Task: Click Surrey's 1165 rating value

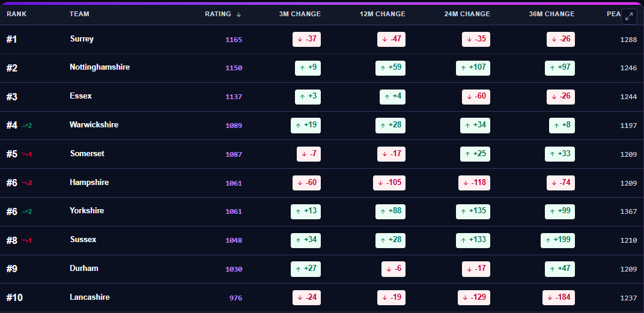Action: pyautogui.click(x=234, y=40)
